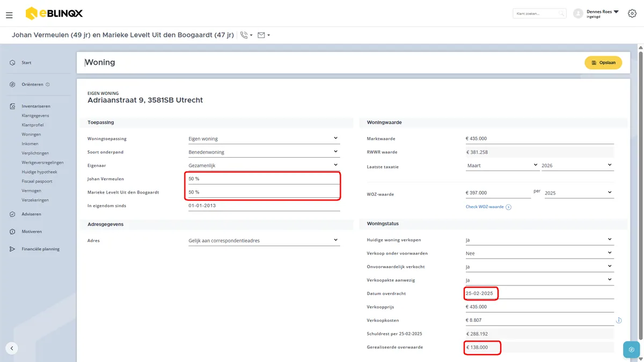Collapse the sidebar with the arrow button
The width and height of the screenshot is (644, 362).
tap(12, 348)
